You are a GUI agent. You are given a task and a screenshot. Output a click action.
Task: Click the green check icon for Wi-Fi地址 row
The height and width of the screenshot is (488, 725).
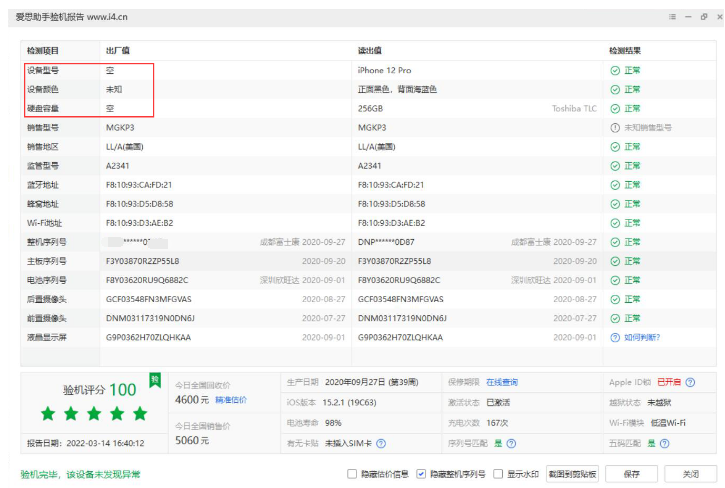coord(615,223)
